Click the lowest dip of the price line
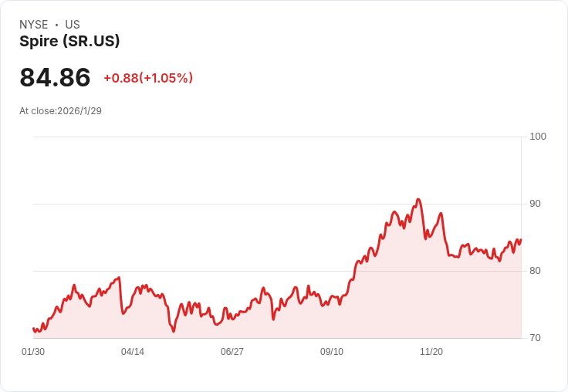The image size is (568, 392). coord(174,331)
